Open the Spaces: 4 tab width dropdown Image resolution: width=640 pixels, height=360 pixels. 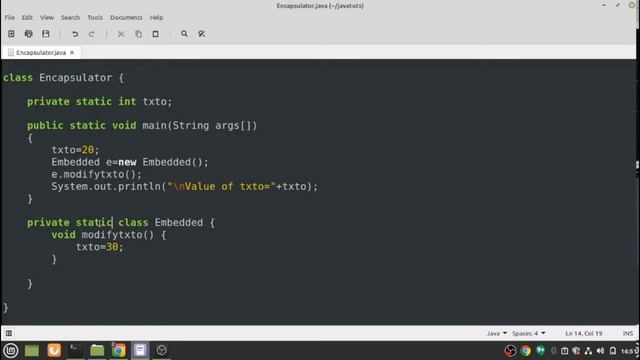pyautogui.click(x=529, y=333)
